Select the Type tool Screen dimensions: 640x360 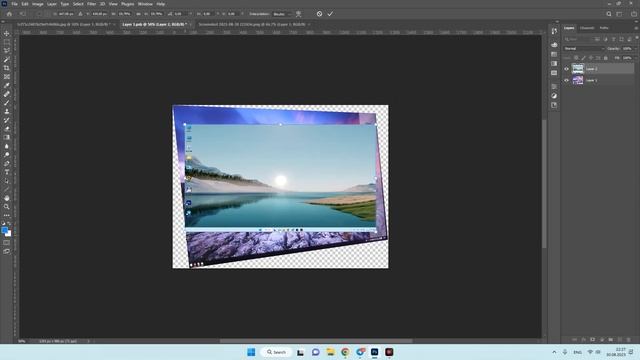(x=7, y=172)
